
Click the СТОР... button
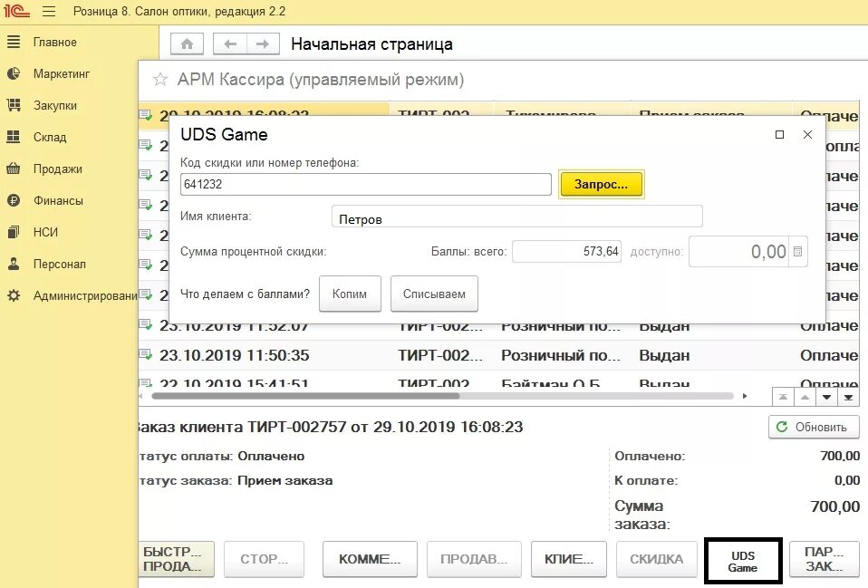click(x=264, y=559)
